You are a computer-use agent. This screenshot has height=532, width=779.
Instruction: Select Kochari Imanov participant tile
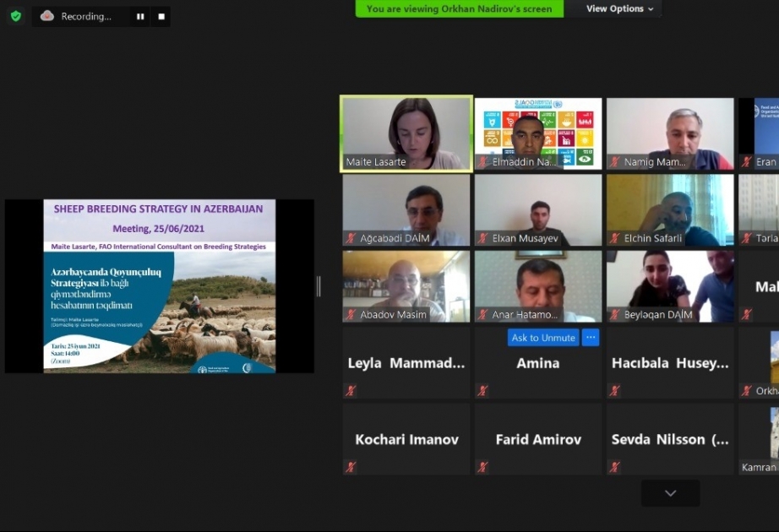(406, 440)
